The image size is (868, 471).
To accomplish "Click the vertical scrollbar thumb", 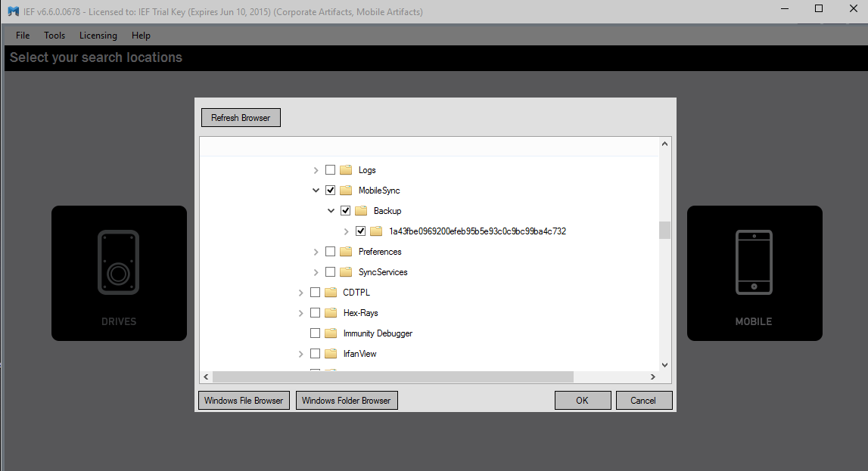I will (665, 230).
